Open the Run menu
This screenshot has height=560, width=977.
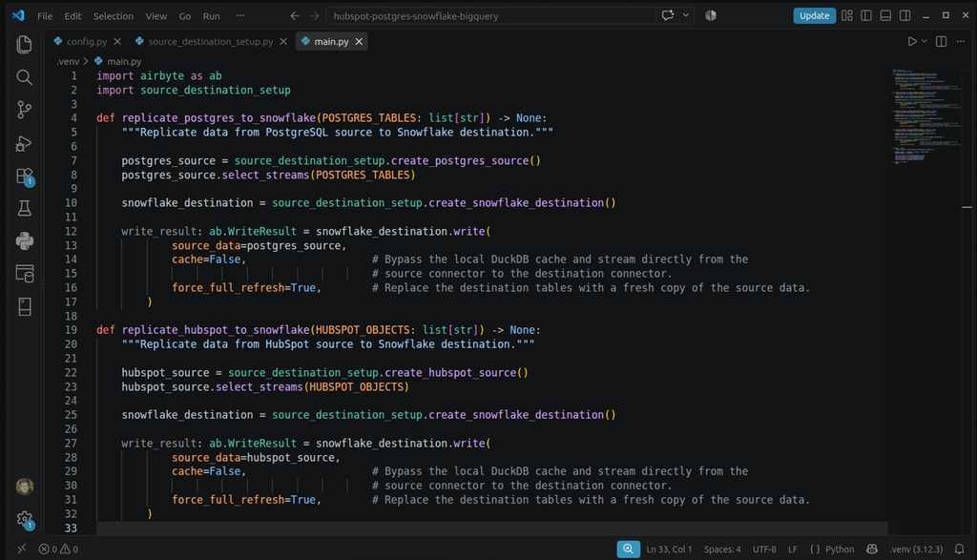(x=211, y=15)
